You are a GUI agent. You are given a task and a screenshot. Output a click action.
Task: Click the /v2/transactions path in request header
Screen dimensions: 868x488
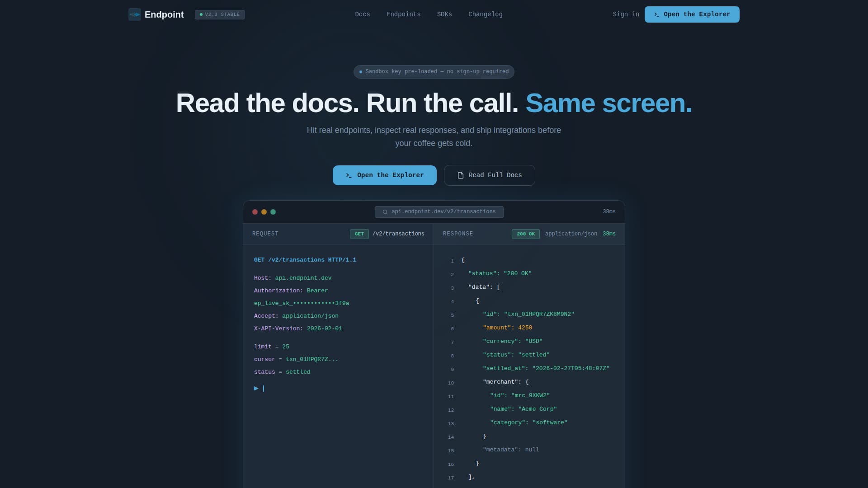[x=398, y=234]
